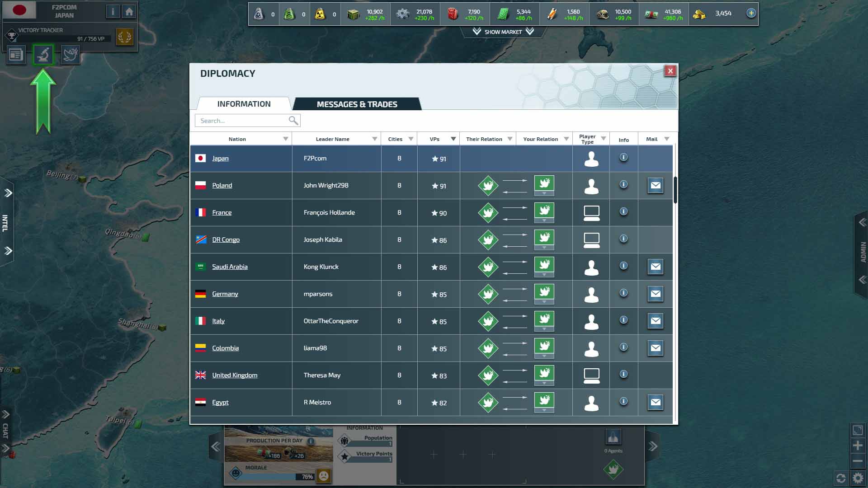The image size is (868, 488).
Task: Open mail to Poland
Action: point(655,185)
